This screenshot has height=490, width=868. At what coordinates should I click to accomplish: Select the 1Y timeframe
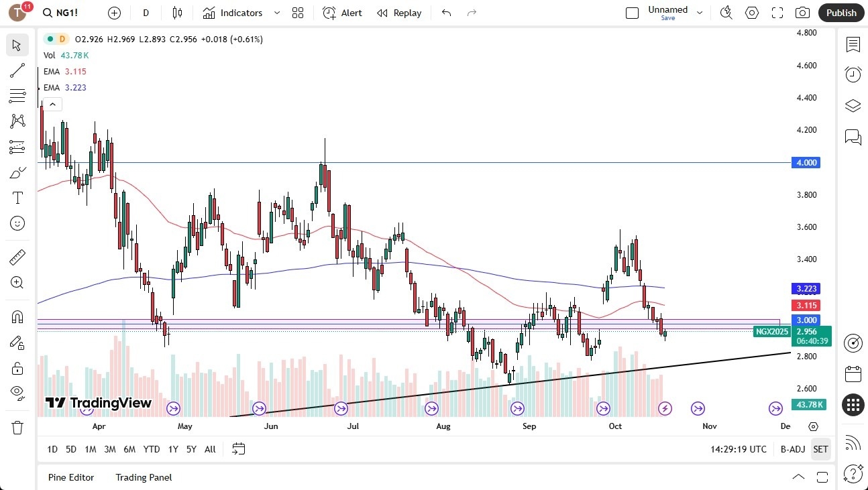point(172,449)
